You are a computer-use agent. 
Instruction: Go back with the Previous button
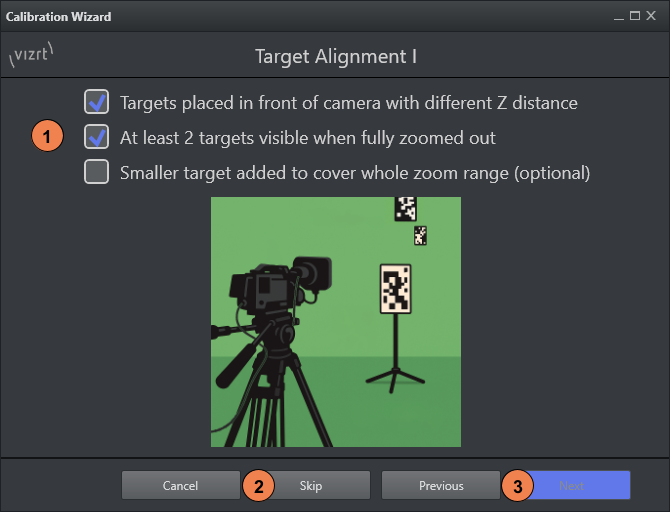[441, 485]
